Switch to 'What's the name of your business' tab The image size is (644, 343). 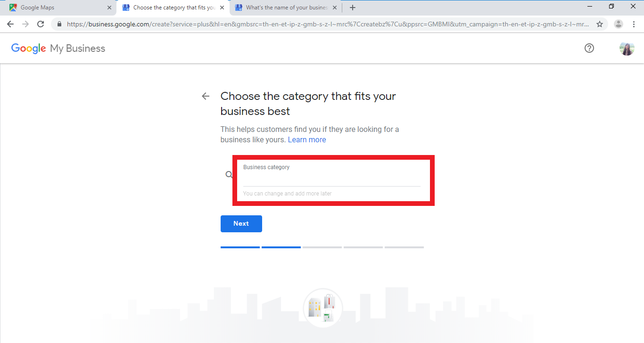286,8
